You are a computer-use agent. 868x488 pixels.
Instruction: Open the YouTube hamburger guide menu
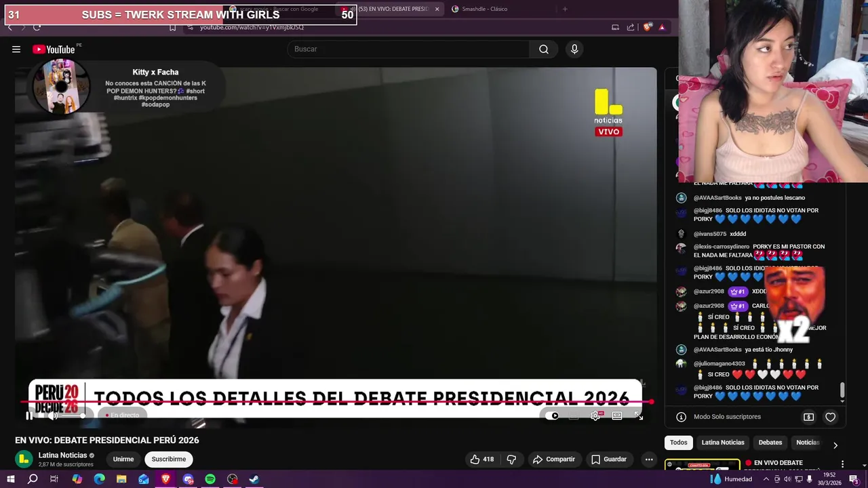click(x=16, y=49)
